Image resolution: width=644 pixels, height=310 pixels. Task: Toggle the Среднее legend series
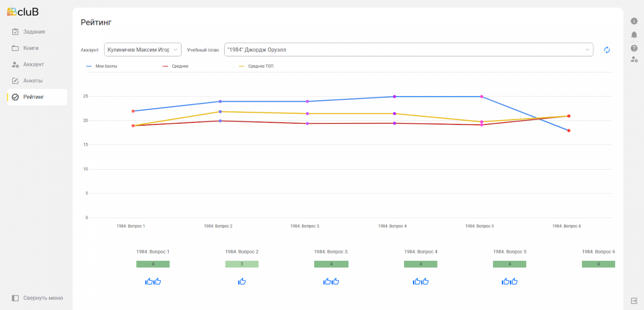pos(176,66)
